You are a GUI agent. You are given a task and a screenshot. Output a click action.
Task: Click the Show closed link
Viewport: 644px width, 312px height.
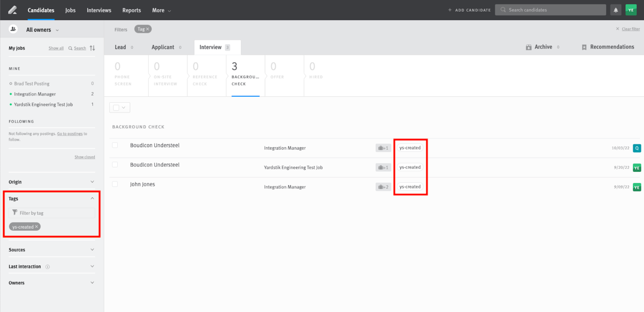85,157
